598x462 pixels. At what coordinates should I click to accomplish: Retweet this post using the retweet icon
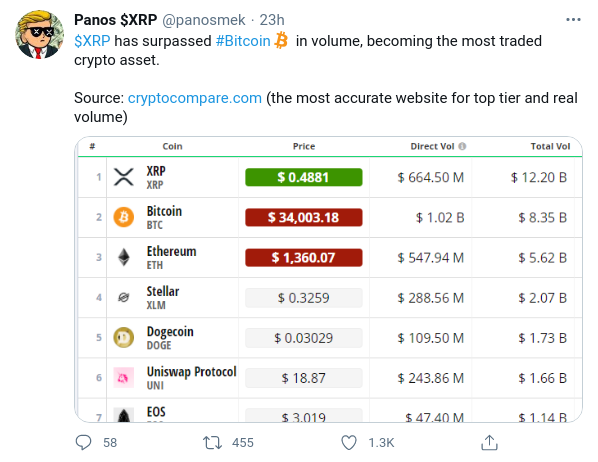coord(212,443)
